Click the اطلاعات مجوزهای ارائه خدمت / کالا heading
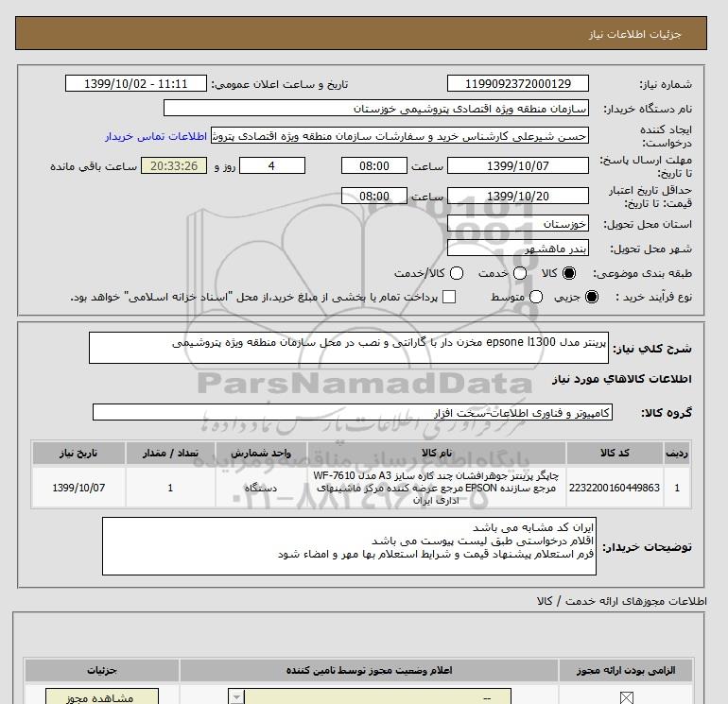Screen dimensions: 728x704 (622, 601)
